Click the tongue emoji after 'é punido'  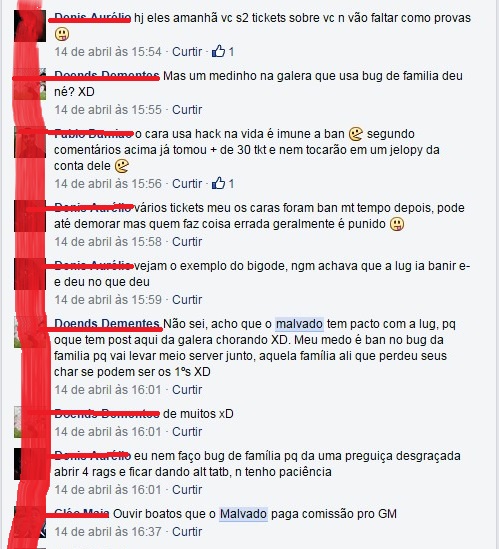pos(397,224)
